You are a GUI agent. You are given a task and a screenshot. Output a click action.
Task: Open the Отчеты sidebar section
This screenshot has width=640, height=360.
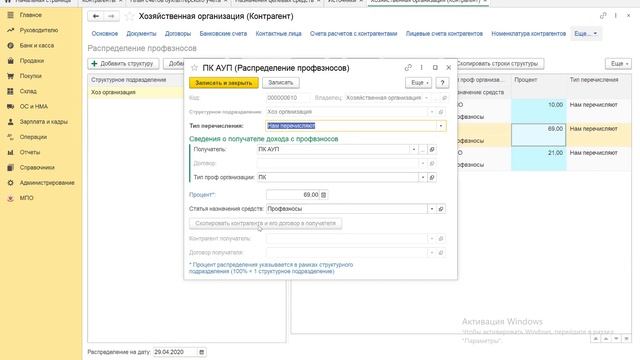(30, 152)
